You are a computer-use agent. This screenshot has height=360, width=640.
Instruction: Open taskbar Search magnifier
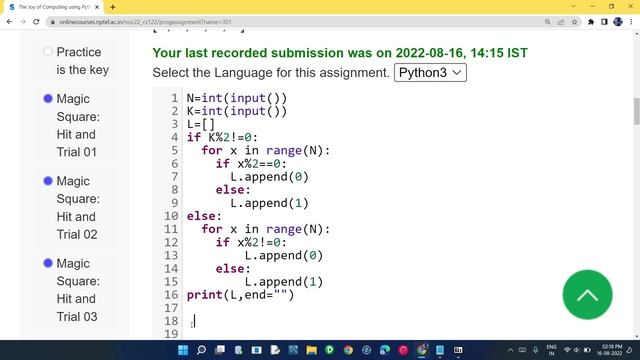click(x=201, y=350)
